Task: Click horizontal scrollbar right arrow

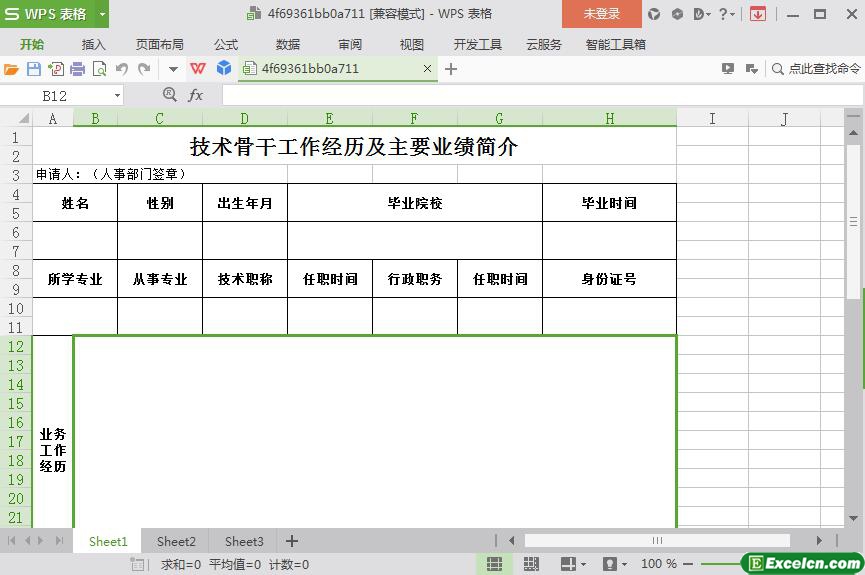Action: click(819, 541)
